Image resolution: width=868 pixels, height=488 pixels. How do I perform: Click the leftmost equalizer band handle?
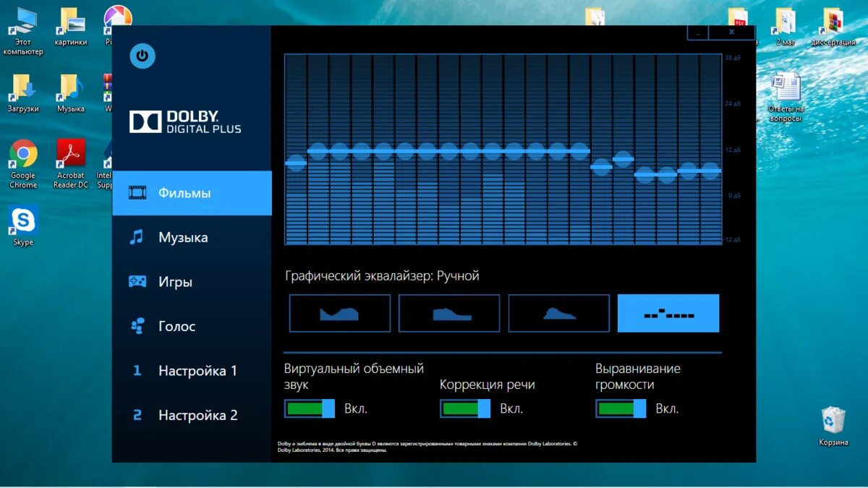click(x=295, y=163)
